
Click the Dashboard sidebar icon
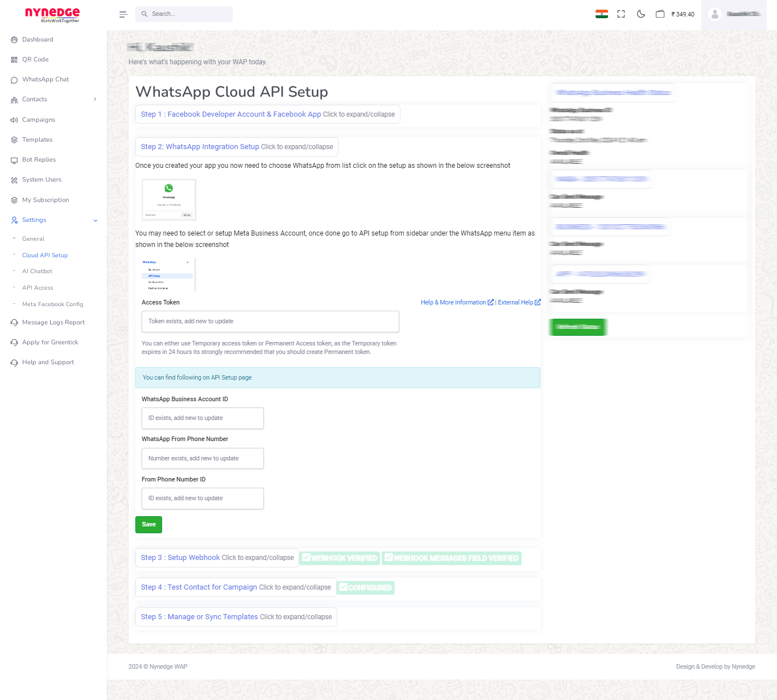(x=14, y=40)
